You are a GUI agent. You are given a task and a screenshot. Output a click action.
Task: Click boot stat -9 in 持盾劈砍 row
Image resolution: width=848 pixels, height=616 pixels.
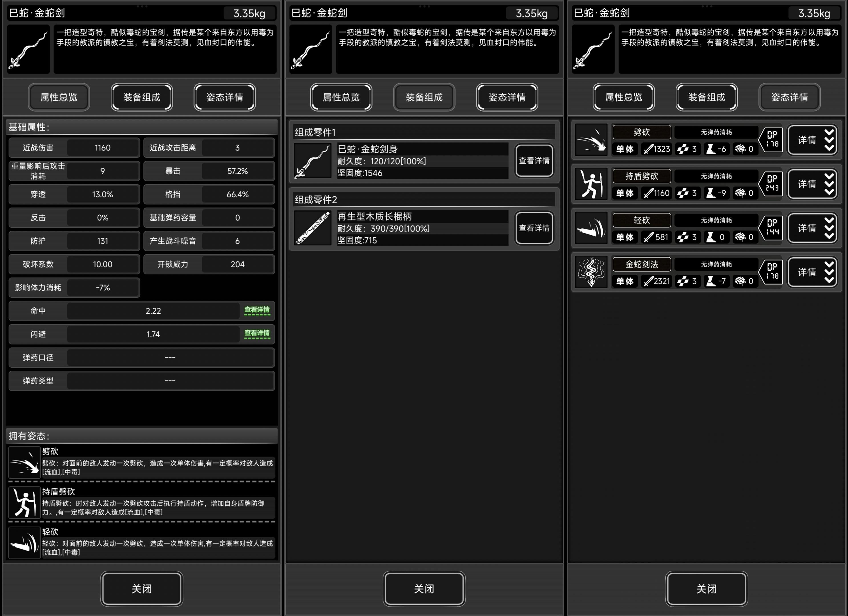coord(717,193)
